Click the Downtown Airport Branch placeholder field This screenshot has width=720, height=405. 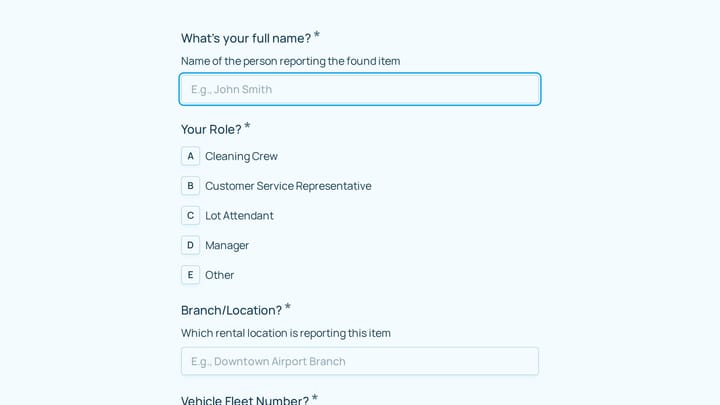[x=360, y=361]
